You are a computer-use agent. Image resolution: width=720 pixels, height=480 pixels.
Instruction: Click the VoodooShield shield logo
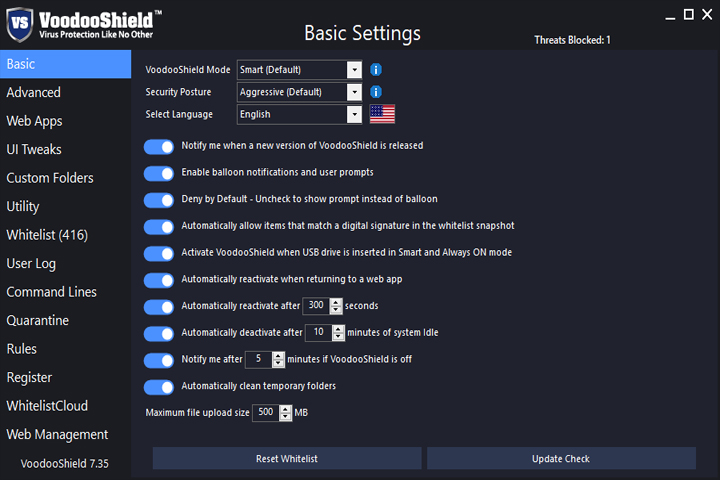point(19,24)
